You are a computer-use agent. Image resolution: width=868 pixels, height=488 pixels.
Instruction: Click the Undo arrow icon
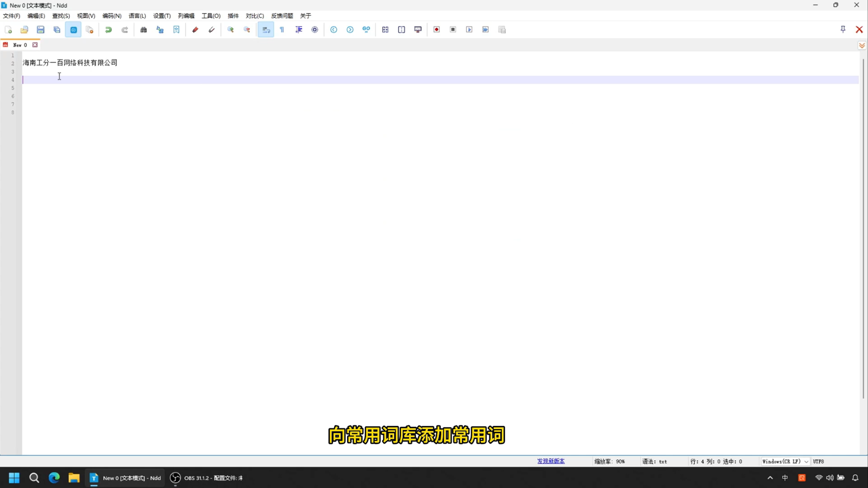point(108,30)
